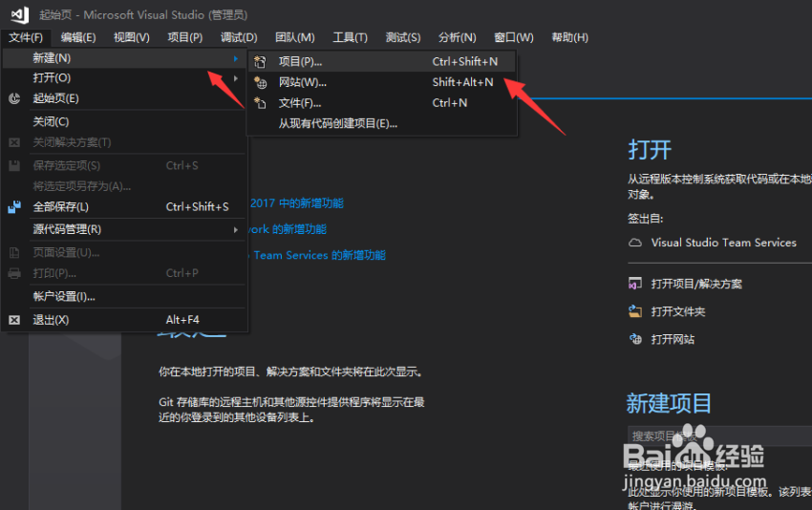The image size is (812, 510).
Task: Open the 工具(T) menu
Action: [350, 37]
